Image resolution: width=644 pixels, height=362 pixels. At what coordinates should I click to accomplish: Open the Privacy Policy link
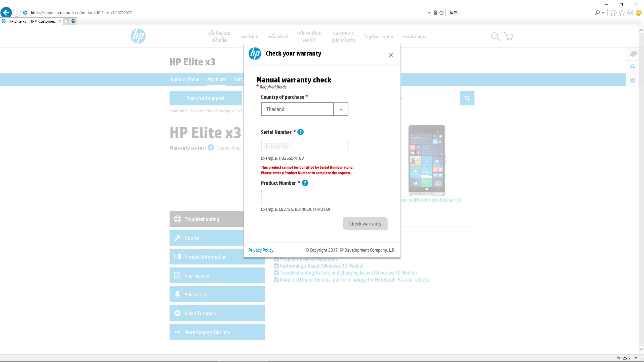pyautogui.click(x=261, y=250)
